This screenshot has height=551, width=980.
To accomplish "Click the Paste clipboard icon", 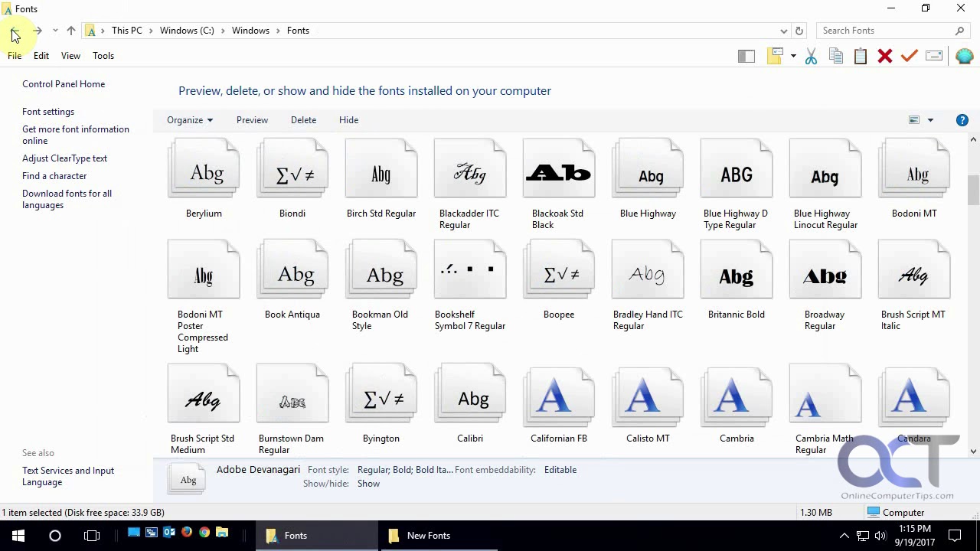I will point(861,56).
